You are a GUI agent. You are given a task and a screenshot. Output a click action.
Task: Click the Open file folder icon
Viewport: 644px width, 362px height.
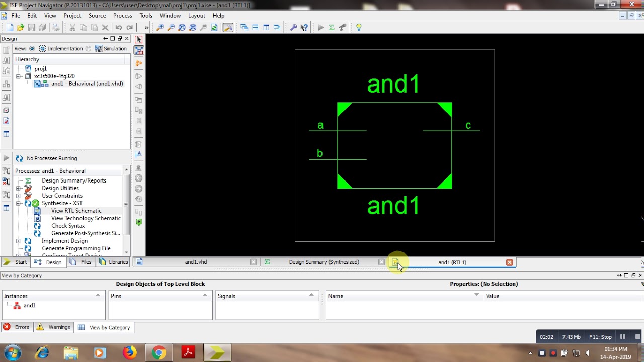click(x=20, y=28)
